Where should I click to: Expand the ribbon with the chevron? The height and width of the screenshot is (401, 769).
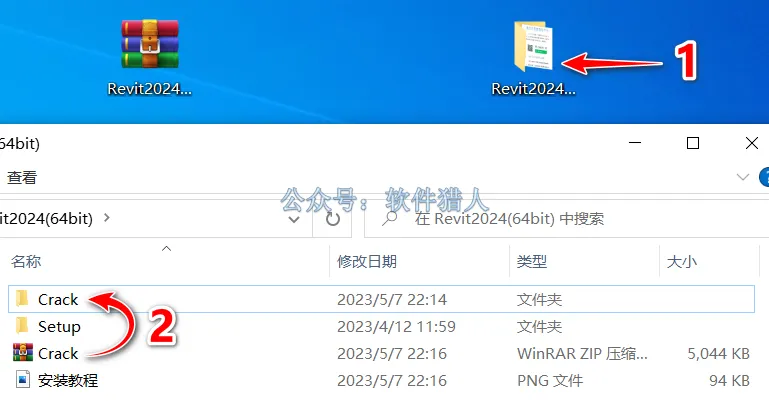tap(743, 177)
